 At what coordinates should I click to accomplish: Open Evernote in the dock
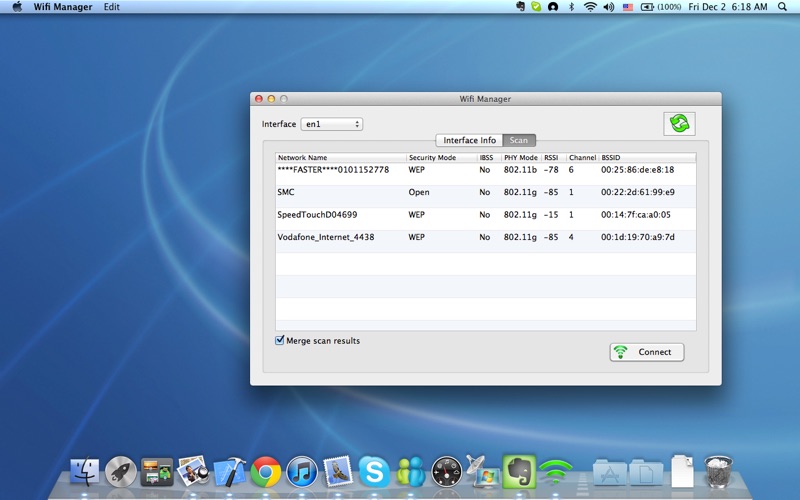coord(517,470)
